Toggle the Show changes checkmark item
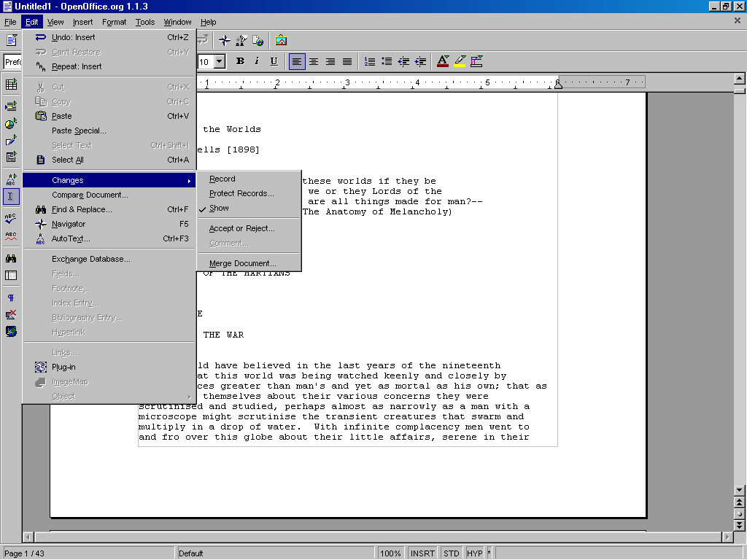747x560 pixels. 219,209
